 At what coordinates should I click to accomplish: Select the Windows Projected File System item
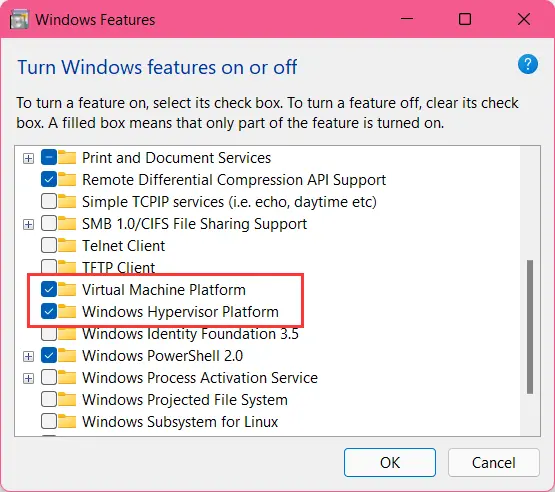point(185,400)
